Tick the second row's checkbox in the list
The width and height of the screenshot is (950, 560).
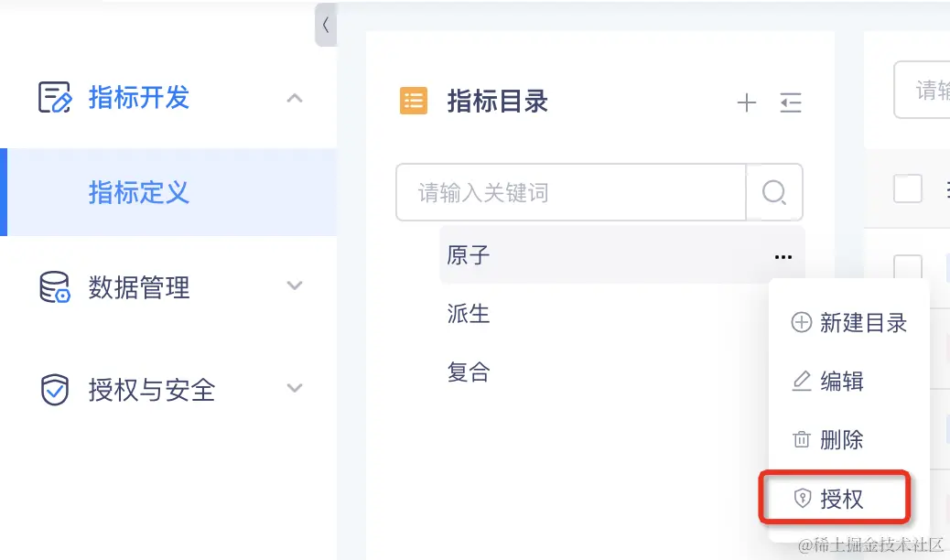pos(907,348)
